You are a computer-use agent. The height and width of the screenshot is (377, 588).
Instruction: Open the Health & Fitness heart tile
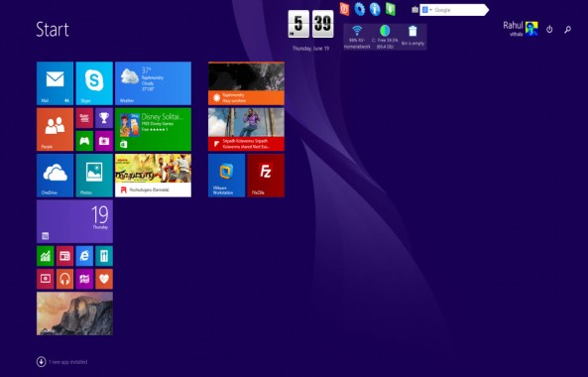coord(104,279)
